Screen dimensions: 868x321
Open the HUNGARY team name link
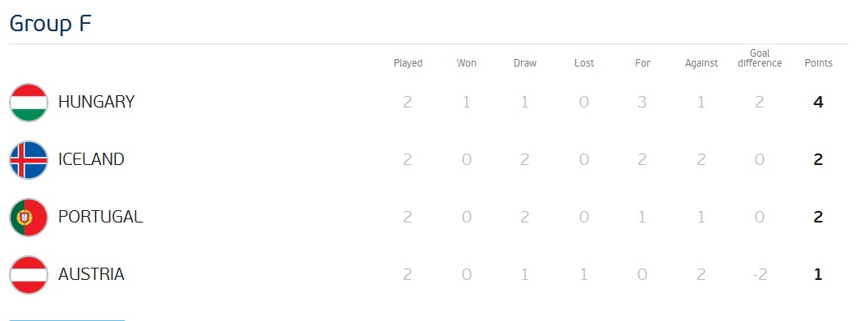96,102
